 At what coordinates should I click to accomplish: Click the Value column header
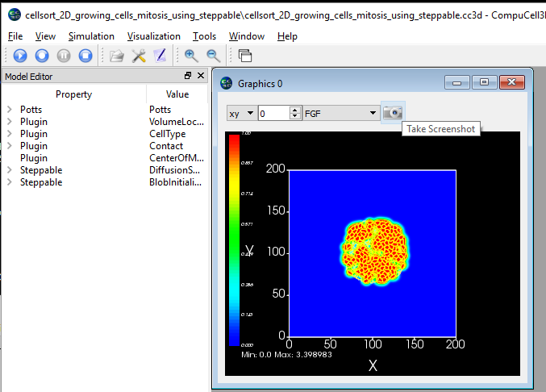click(177, 94)
